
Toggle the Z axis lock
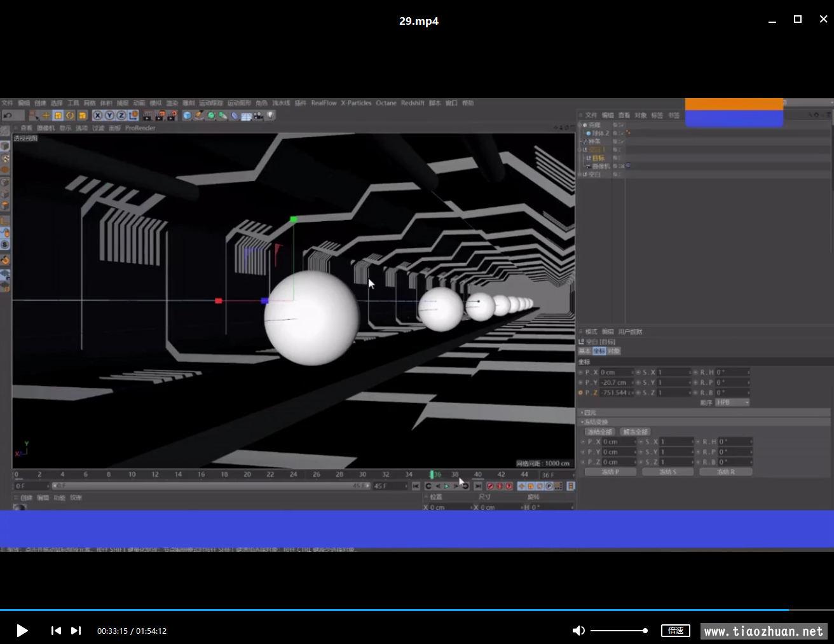pos(121,116)
